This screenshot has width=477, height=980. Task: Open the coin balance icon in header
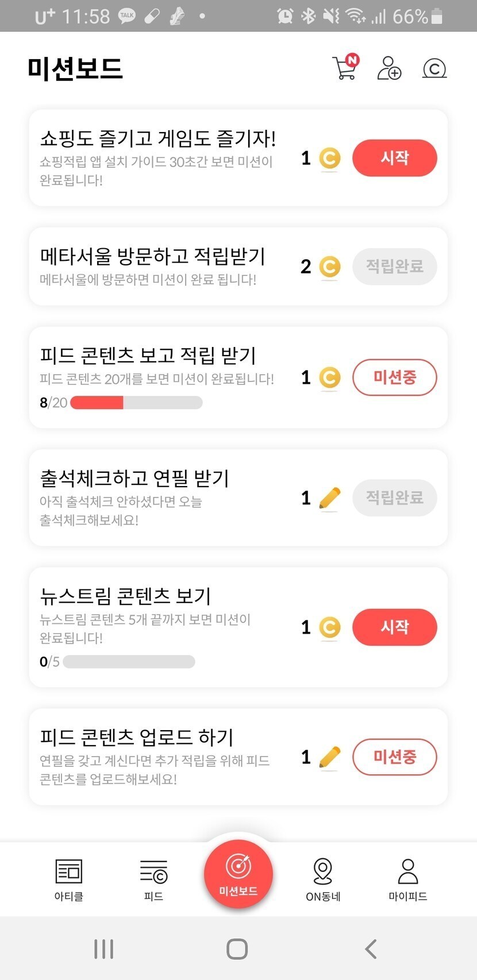(434, 69)
